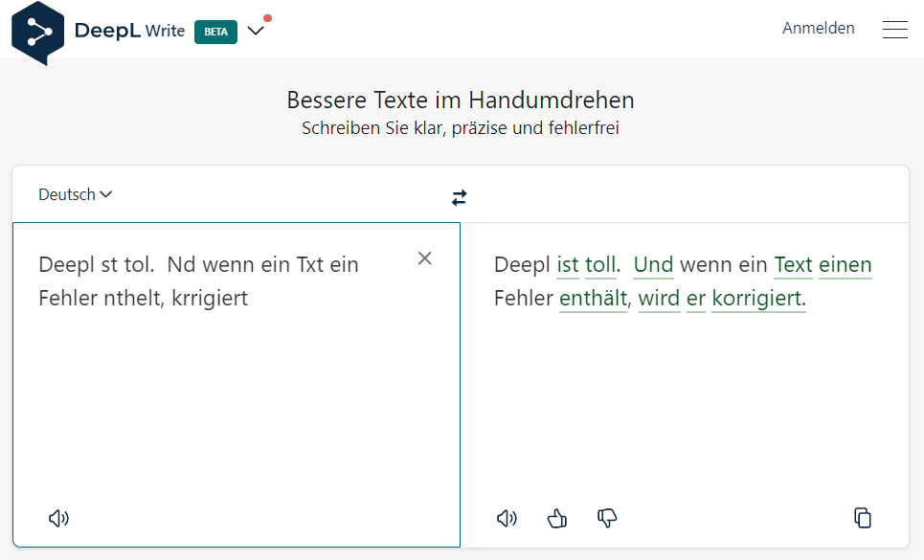Click the corrected word "korrigiert" in output
Viewport: 924px width, 560px height.
click(758, 299)
